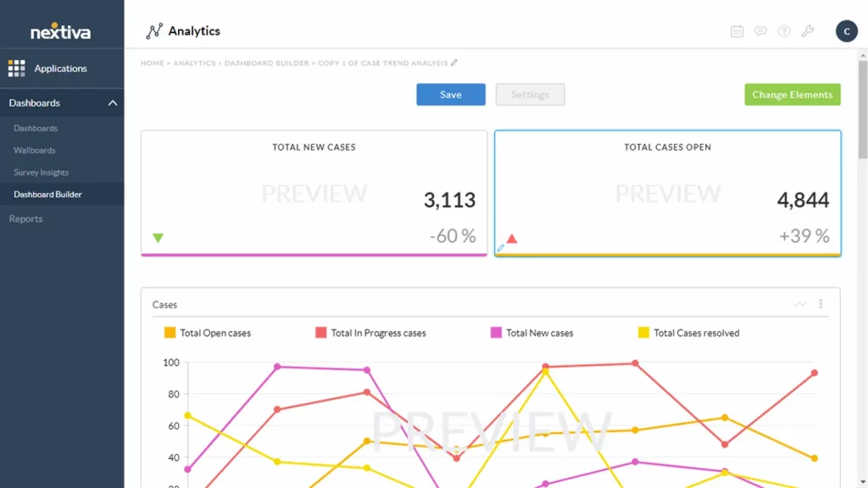Click the trend-line icon in the Cases panel

click(x=800, y=303)
